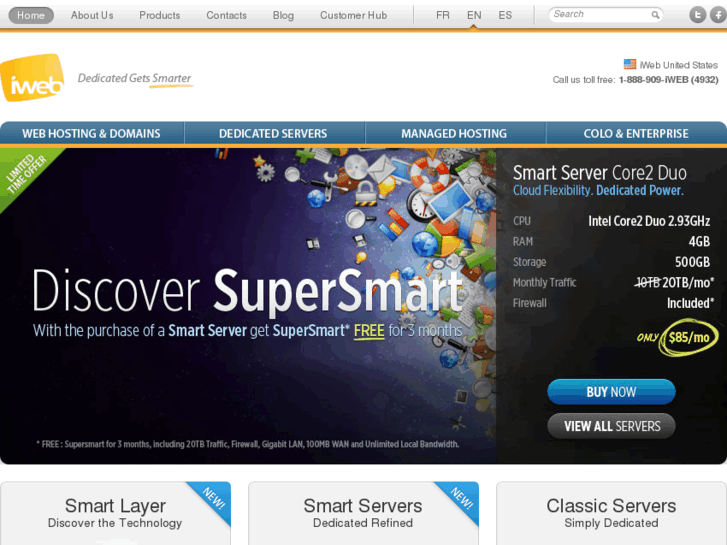Click the iWeb logo
This screenshot has height=545, width=727.
32,78
